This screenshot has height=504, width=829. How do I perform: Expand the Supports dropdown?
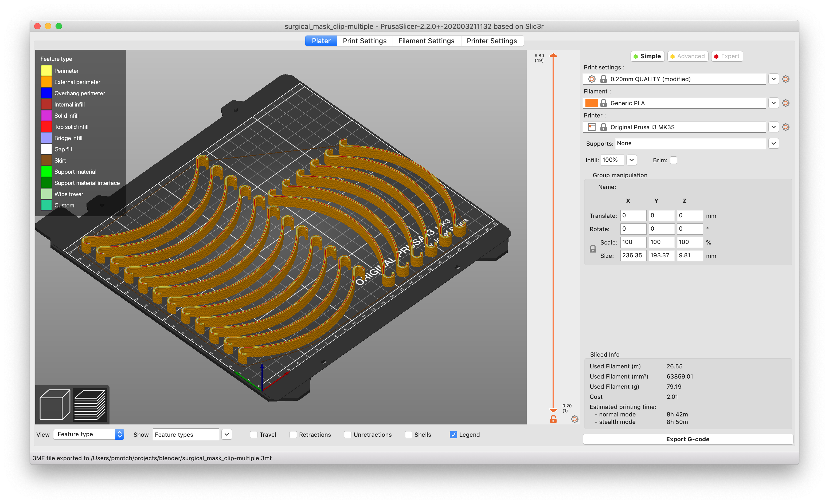tap(773, 144)
